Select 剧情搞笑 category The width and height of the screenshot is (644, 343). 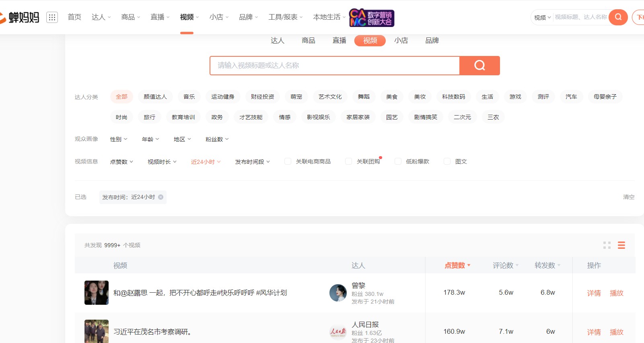426,117
